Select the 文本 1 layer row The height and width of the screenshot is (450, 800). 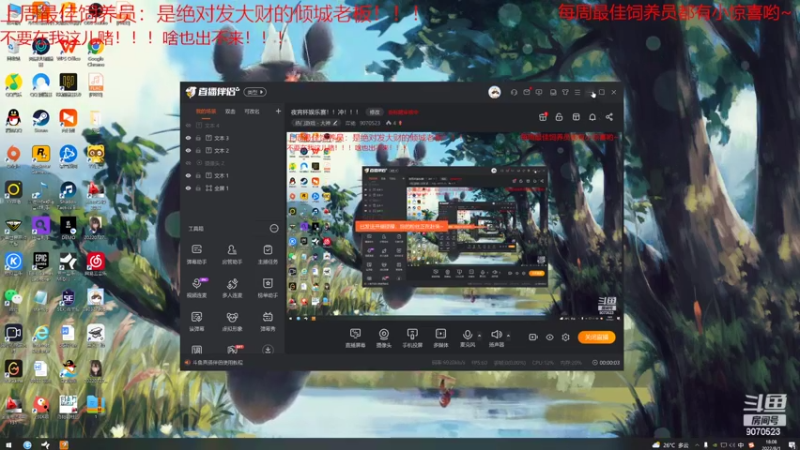(x=232, y=176)
